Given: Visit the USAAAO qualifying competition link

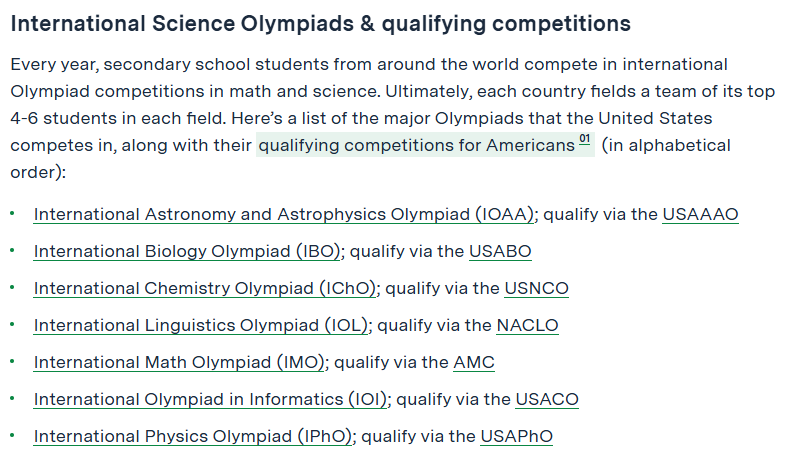Looking at the screenshot, I should 700,215.
